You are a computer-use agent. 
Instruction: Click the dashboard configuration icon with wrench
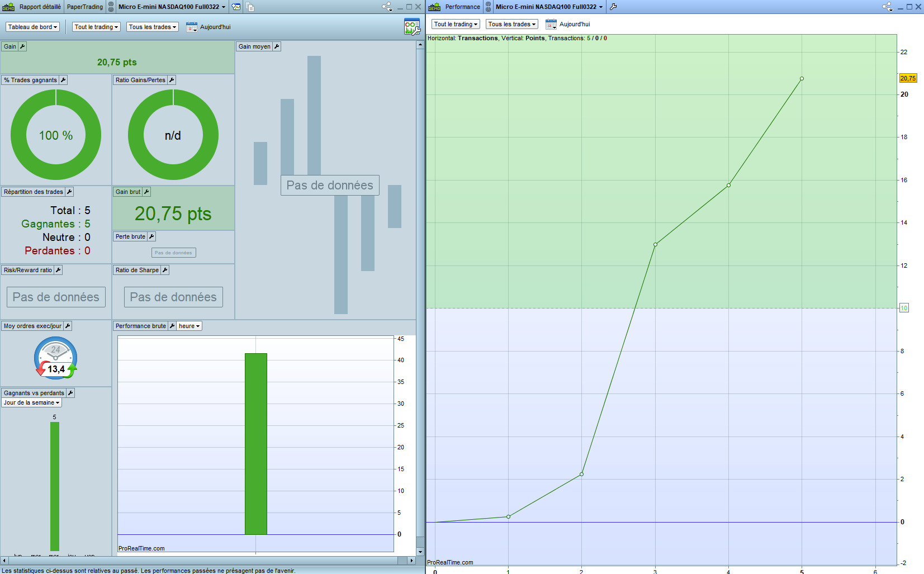tap(412, 26)
